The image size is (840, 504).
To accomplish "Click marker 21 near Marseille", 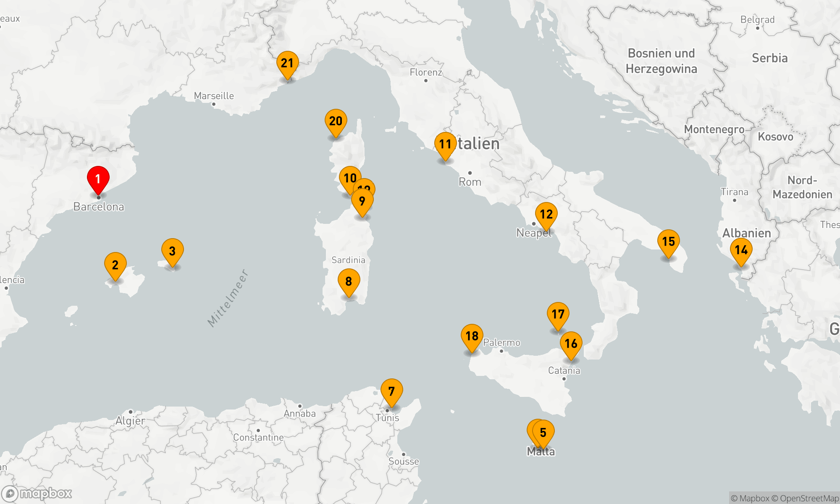I will click(x=287, y=63).
